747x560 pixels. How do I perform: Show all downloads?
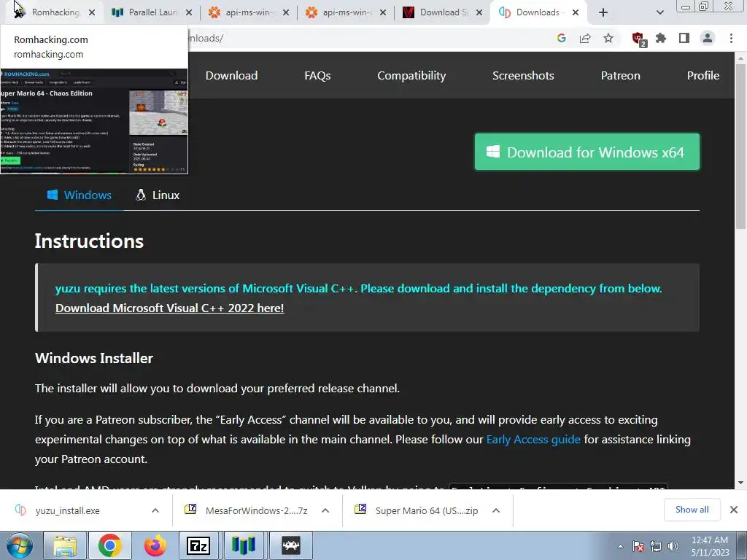pos(692,510)
